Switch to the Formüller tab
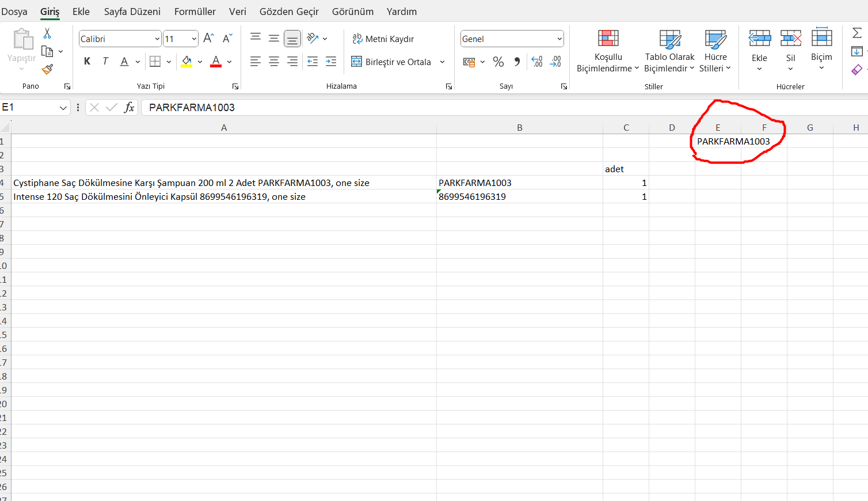868x501 pixels. pyautogui.click(x=195, y=12)
